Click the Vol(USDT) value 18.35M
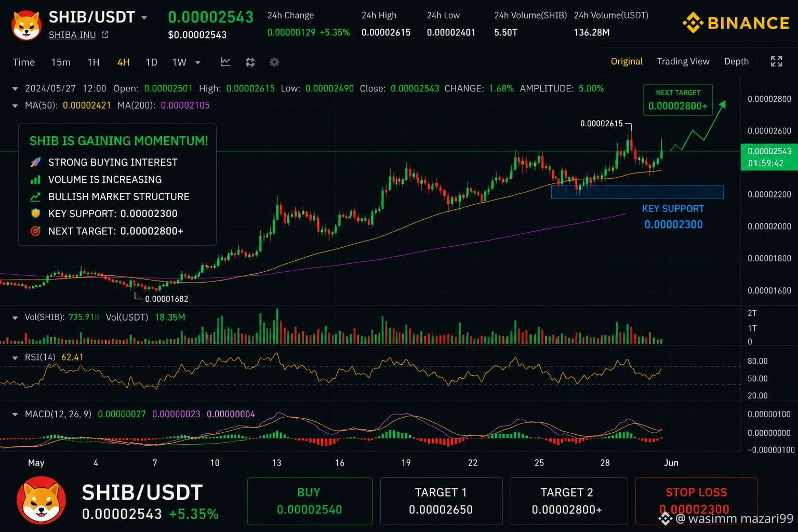 click(170, 317)
